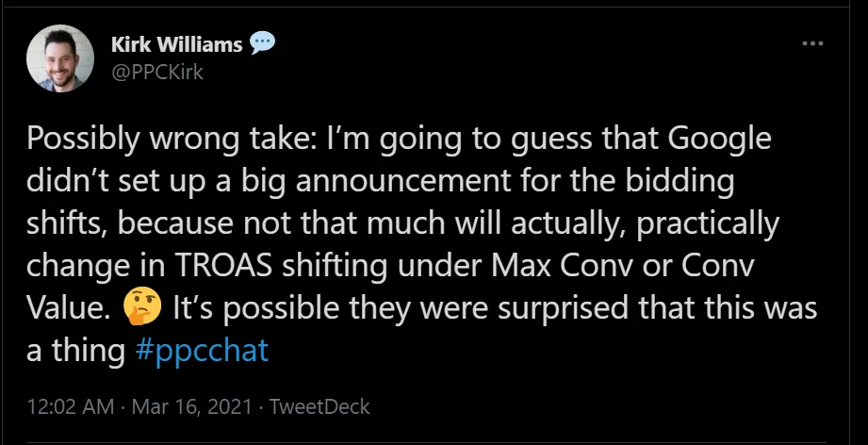Click the word Value in the tweet

click(x=69, y=306)
